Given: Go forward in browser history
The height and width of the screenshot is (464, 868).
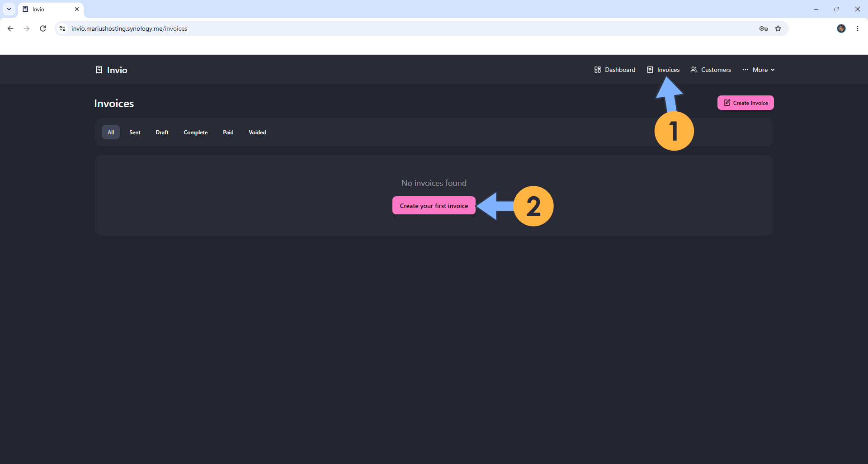Looking at the screenshot, I should click(x=27, y=28).
